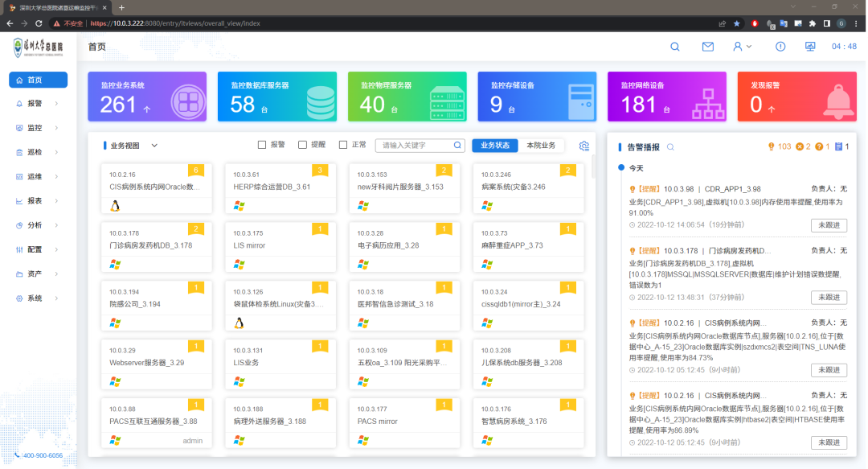Filter alerts by the question mark counter
The height and width of the screenshot is (469, 868).
tap(823, 147)
